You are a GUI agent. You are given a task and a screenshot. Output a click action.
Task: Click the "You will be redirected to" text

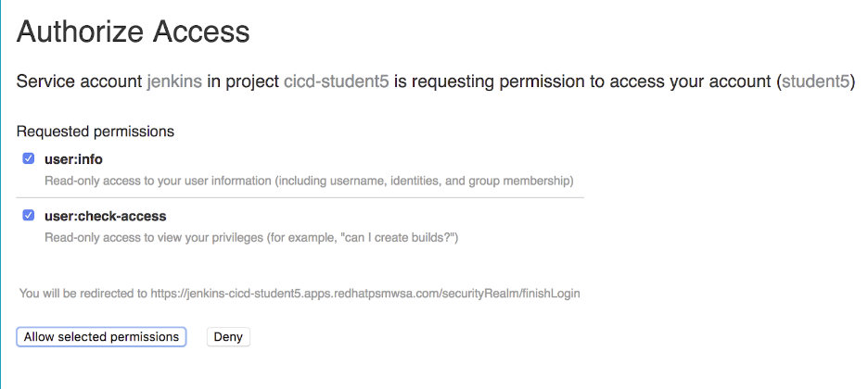83,294
